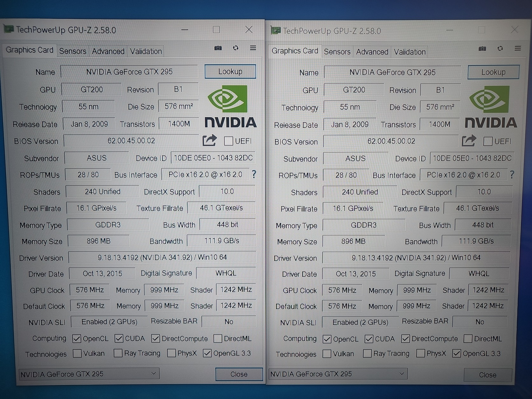Toggle OpenGL 3.3 checkbox in right window
The width and height of the screenshot is (532, 399).
457,353
